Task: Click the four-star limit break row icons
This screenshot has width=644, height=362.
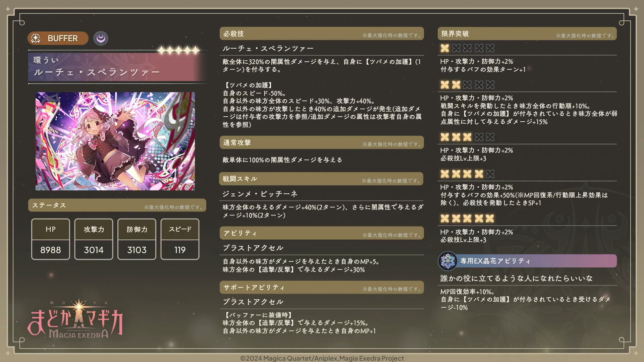Action: coord(467,174)
